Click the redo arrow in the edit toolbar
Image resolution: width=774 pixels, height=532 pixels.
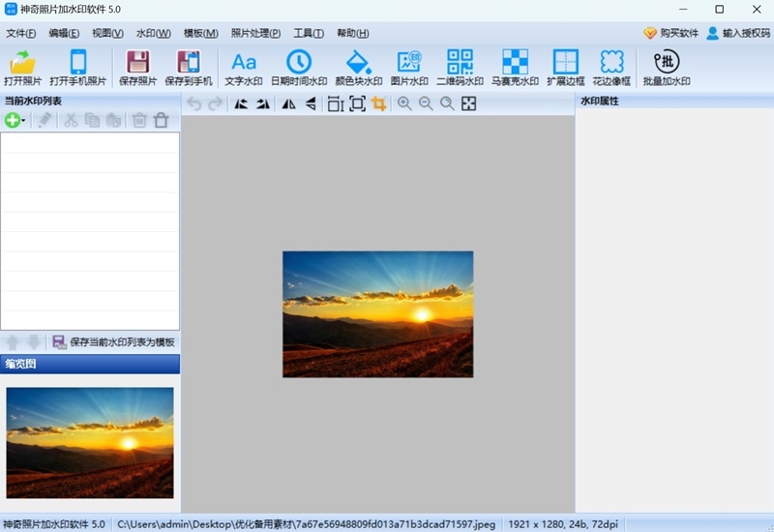[x=215, y=103]
